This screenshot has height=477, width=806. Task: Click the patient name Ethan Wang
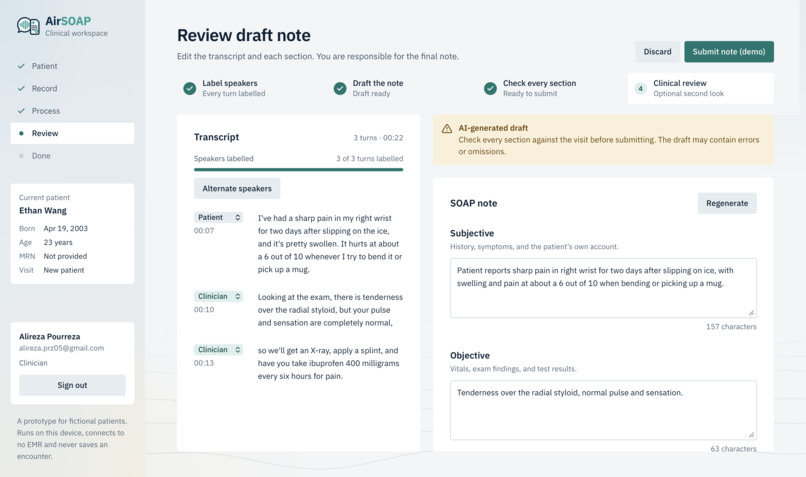[x=43, y=210]
